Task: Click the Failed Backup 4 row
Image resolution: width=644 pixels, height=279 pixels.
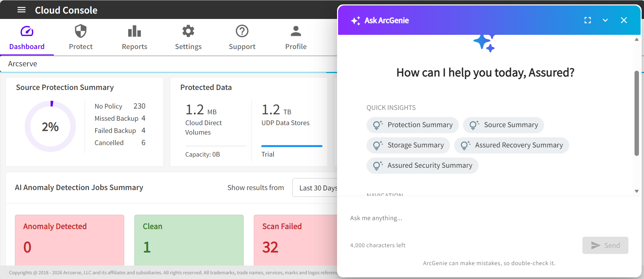Action: [120, 131]
